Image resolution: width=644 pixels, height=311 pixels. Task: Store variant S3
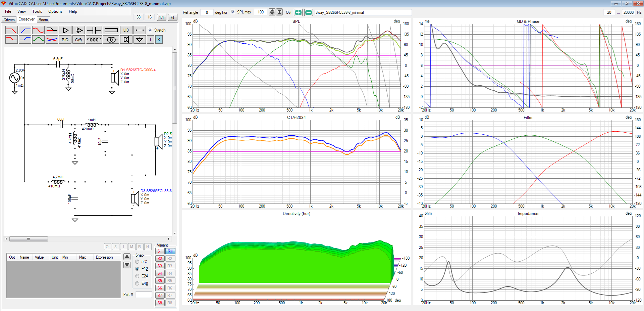[160, 266]
